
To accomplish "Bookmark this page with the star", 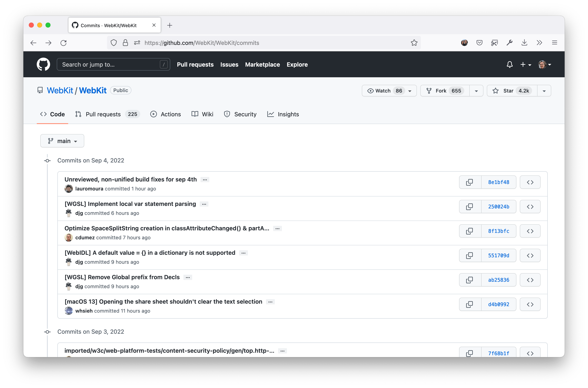I will [414, 43].
